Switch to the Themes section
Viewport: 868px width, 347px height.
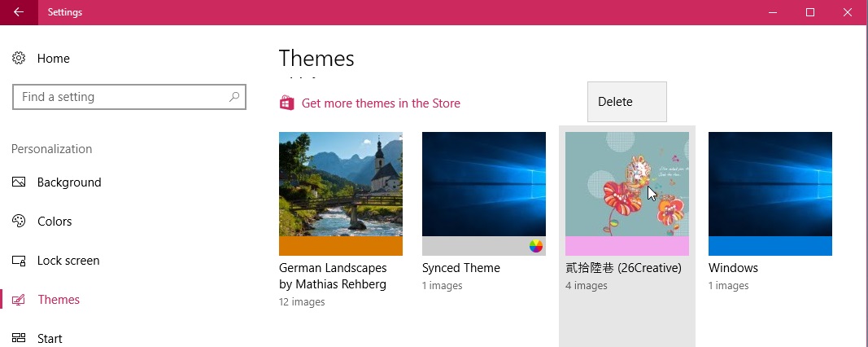59,299
